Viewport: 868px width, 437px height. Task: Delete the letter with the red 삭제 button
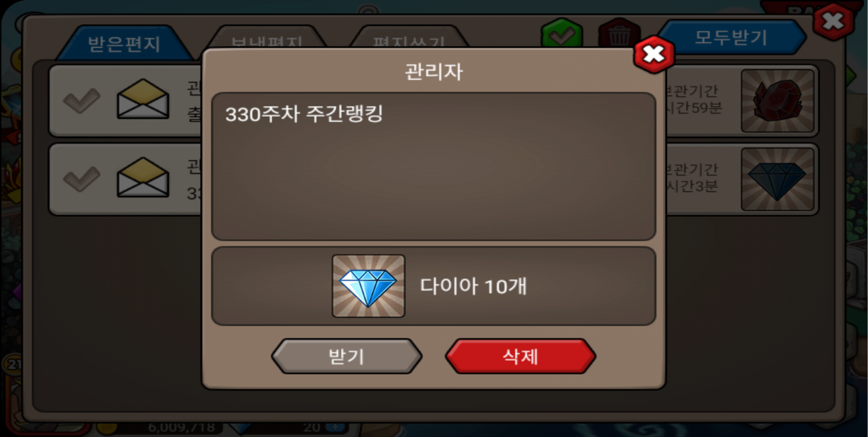(520, 356)
